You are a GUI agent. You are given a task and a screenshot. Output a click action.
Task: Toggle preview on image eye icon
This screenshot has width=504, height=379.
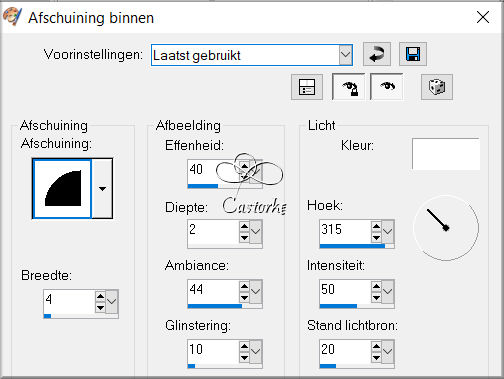click(387, 87)
